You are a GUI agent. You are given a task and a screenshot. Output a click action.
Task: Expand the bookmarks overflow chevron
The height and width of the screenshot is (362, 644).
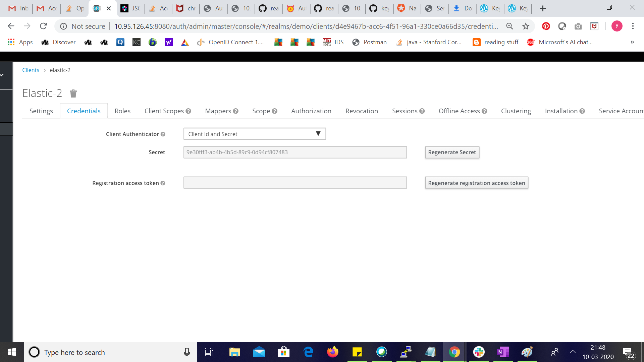click(x=632, y=42)
